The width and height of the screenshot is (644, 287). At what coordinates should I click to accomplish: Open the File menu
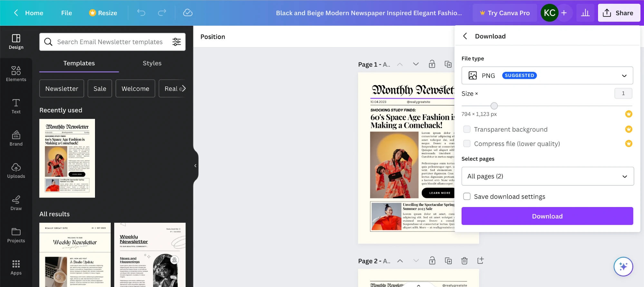[66, 13]
